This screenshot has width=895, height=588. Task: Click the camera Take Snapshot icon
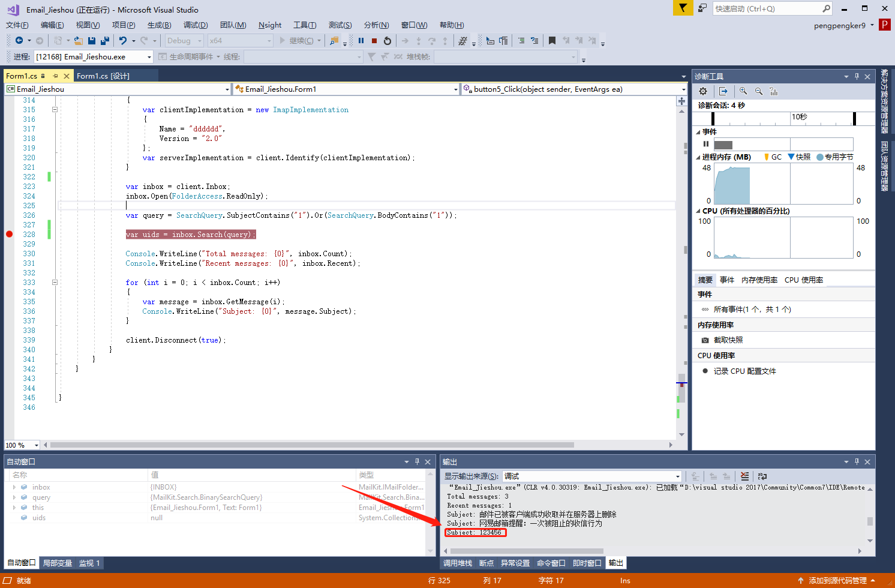(705, 340)
